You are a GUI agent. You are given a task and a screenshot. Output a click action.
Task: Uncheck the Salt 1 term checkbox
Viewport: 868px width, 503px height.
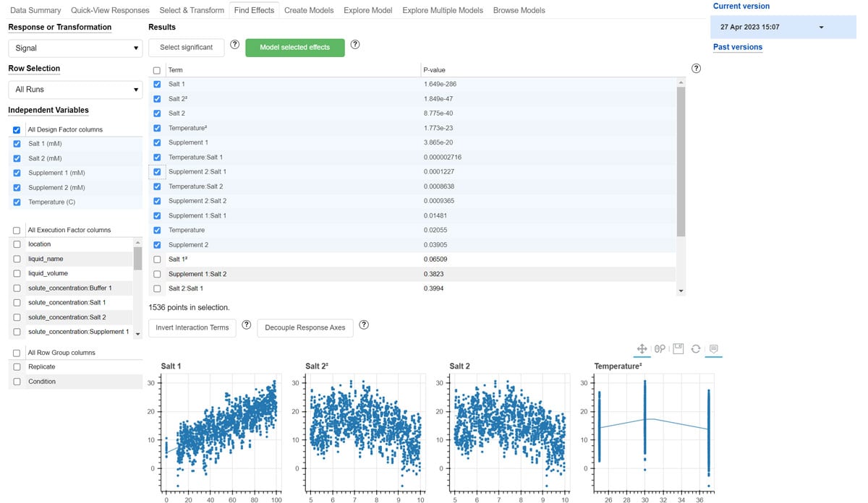click(x=157, y=84)
